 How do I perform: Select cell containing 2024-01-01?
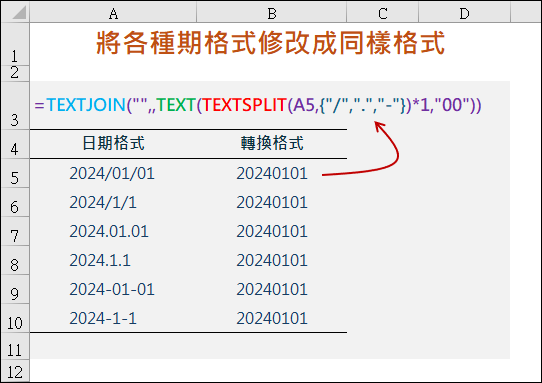click(x=113, y=289)
